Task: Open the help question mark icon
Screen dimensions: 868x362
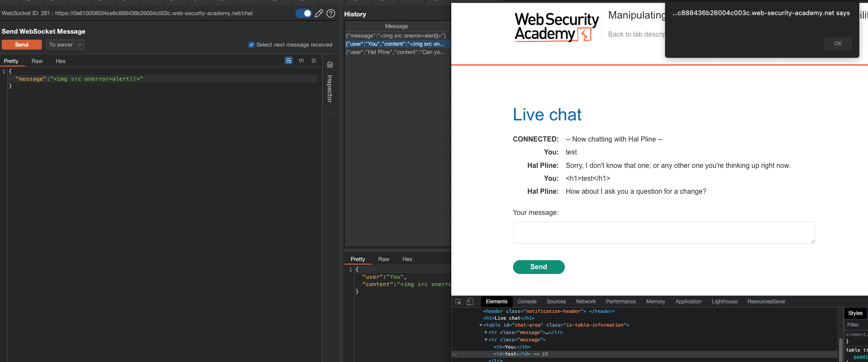Action: click(x=331, y=13)
